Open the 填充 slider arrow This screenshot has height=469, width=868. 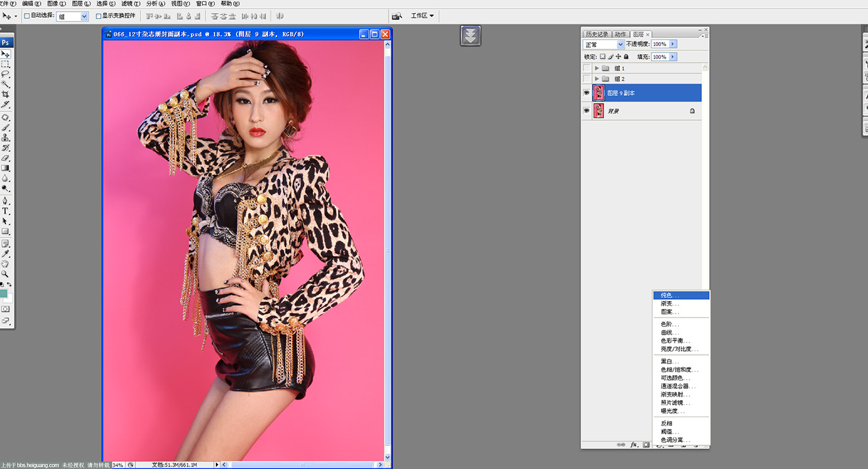(x=673, y=57)
